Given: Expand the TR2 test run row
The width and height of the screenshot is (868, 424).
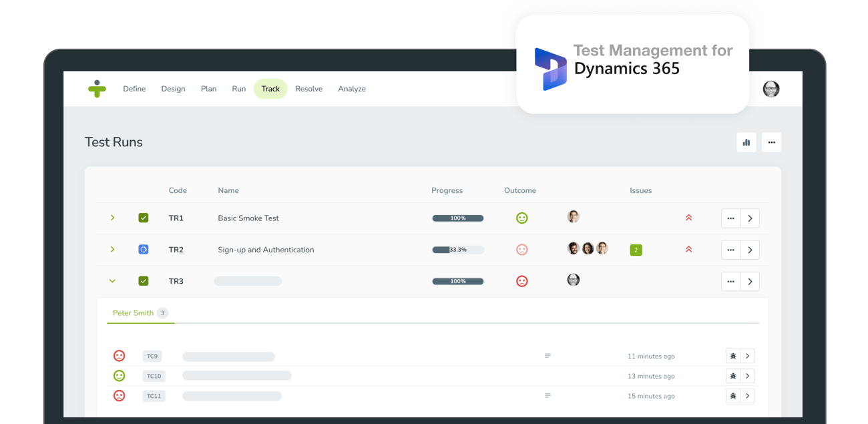Looking at the screenshot, I should (x=112, y=249).
